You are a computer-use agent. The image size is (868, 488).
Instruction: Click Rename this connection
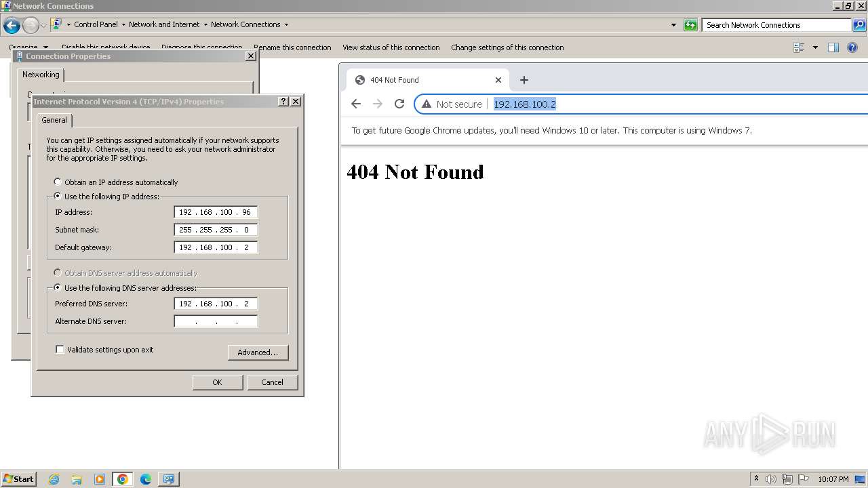tap(292, 47)
